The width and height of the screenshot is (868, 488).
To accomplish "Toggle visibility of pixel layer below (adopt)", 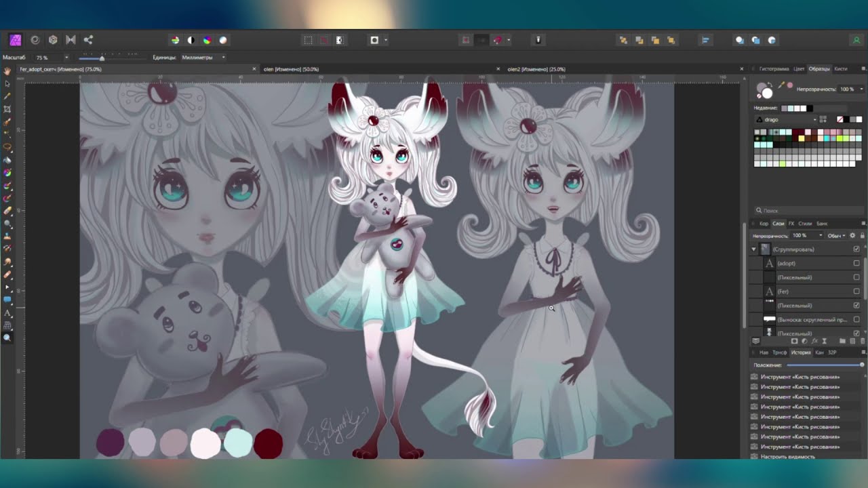I will pyautogui.click(x=856, y=277).
